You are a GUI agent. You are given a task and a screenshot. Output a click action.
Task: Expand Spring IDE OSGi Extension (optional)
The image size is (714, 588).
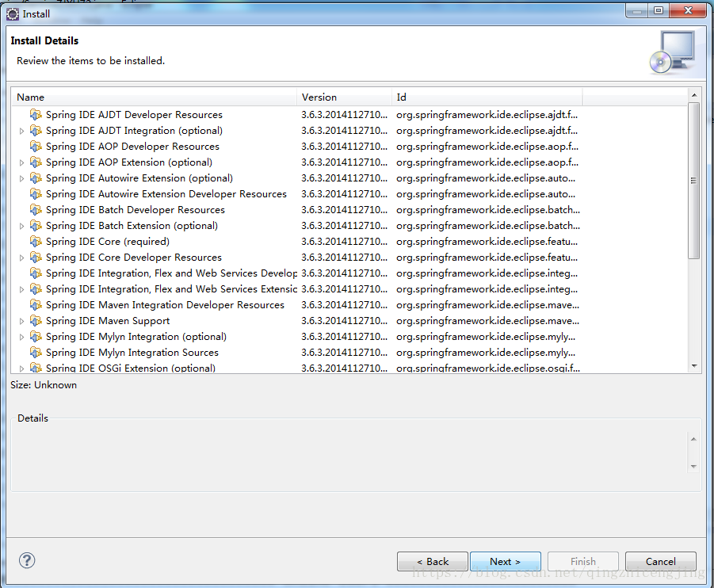[x=21, y=368]
